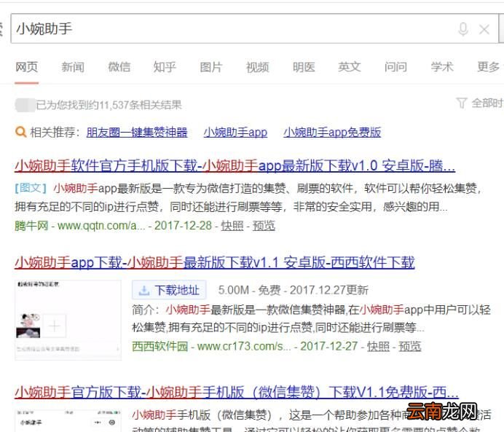
Task: Select the 学术 tab
Action: tap(442, 67)
